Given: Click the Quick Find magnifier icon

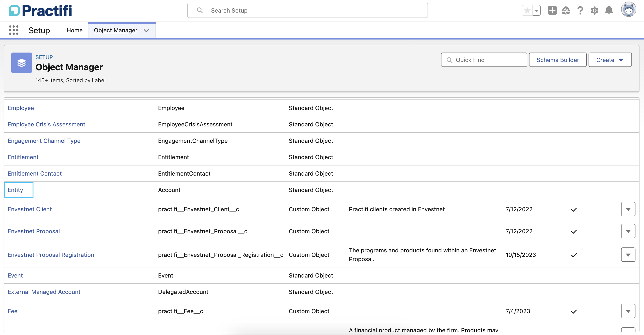Looking at the screenshot, I should [x=449, y=60].
